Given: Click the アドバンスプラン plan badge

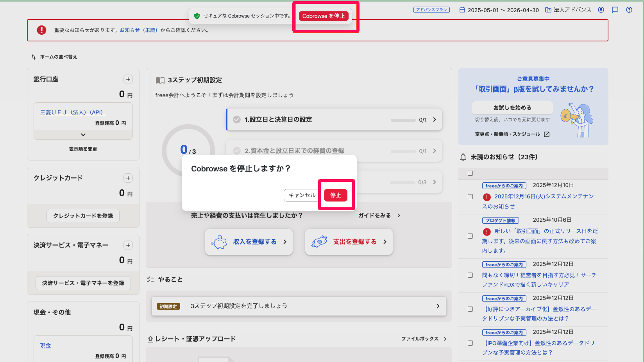Looking at the screenshot, I should 431,10.
